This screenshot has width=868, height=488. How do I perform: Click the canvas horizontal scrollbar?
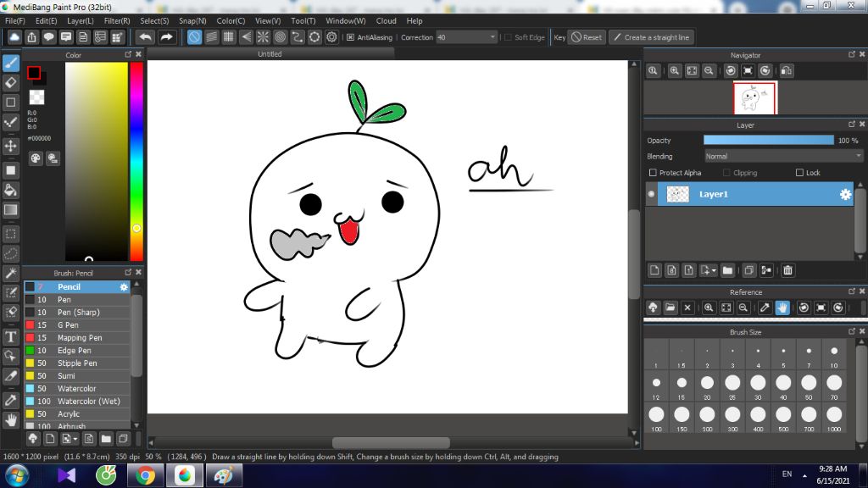pyautogui.click(x=392, y=442)
